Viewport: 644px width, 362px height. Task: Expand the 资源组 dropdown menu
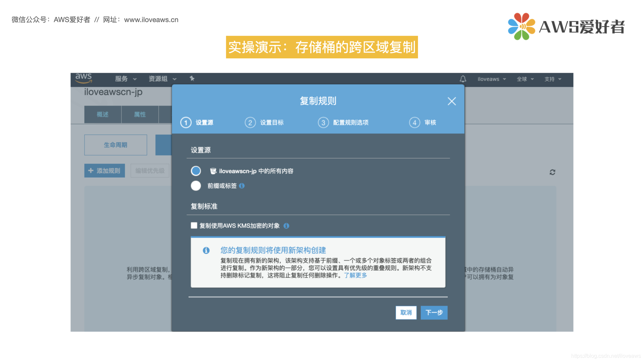coord(162,79)
